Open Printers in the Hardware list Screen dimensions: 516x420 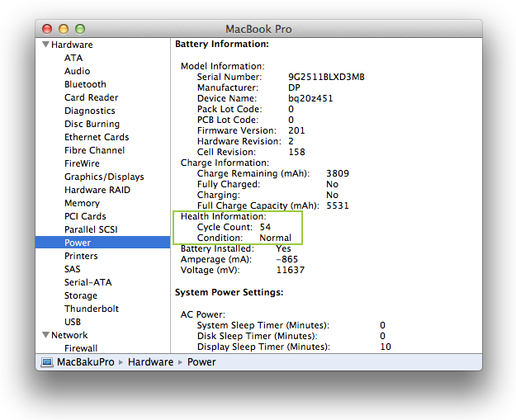click(x=81, y=256)
